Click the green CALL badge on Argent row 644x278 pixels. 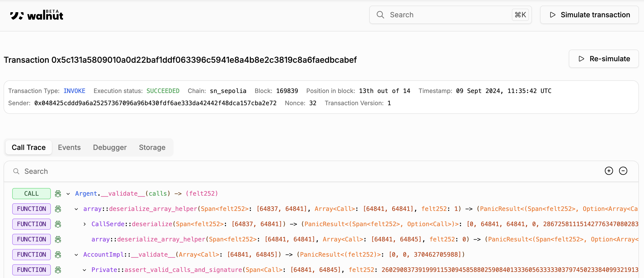click(x=31, y=193)
